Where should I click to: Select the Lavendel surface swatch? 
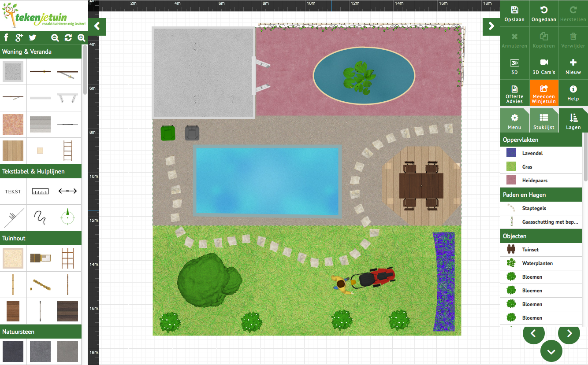[x=511, y=153]
